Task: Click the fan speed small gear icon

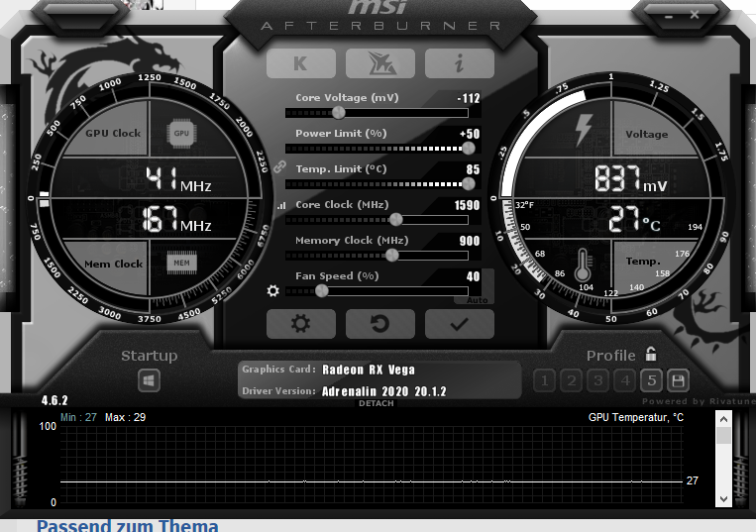Action: [x=272, y=290]
